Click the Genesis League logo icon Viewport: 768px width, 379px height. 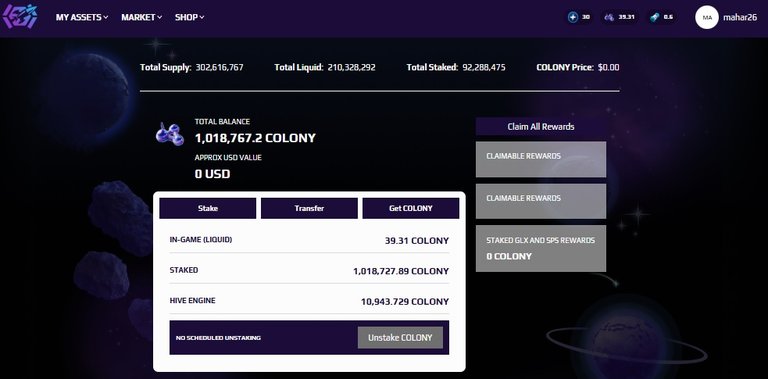(x=20, y=17)
